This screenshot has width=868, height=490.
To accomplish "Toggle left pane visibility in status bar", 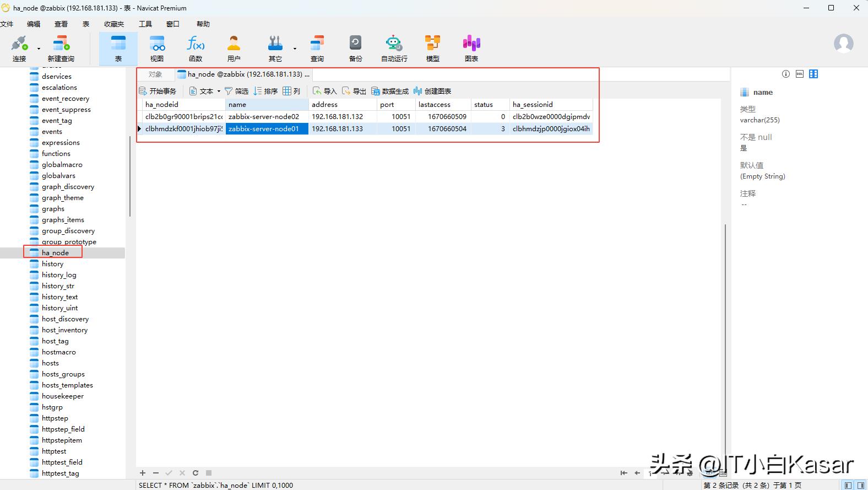I will coord(848,485).
